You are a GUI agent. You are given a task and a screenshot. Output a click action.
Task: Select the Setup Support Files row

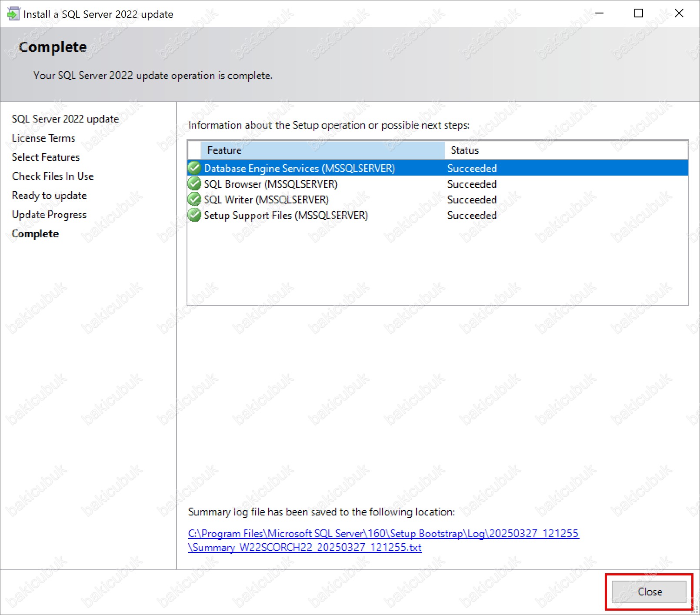coord(438,215)
